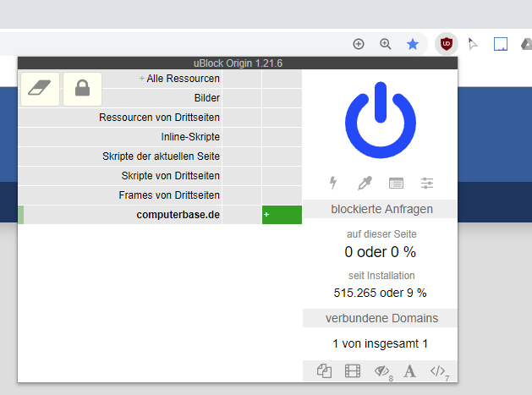Click the uBlock Origin extension icon in toolbar
This screenshot has width=532, height=395.
coord(447,44)
